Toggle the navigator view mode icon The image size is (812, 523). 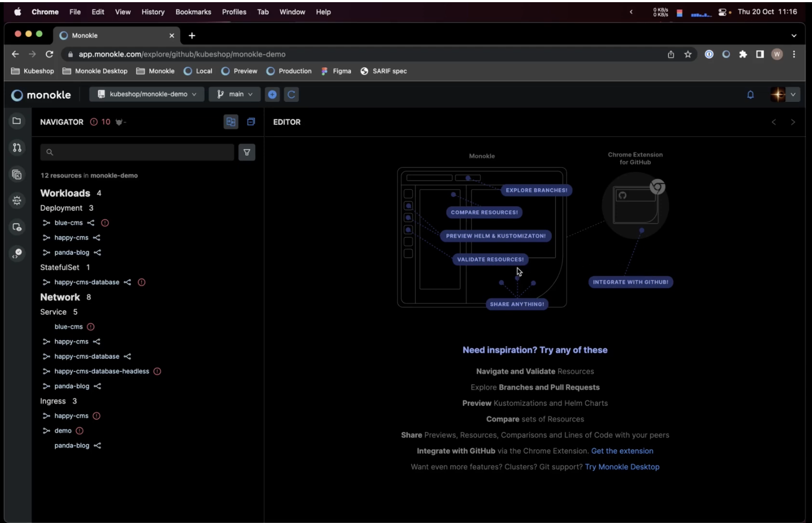point(231,122)
